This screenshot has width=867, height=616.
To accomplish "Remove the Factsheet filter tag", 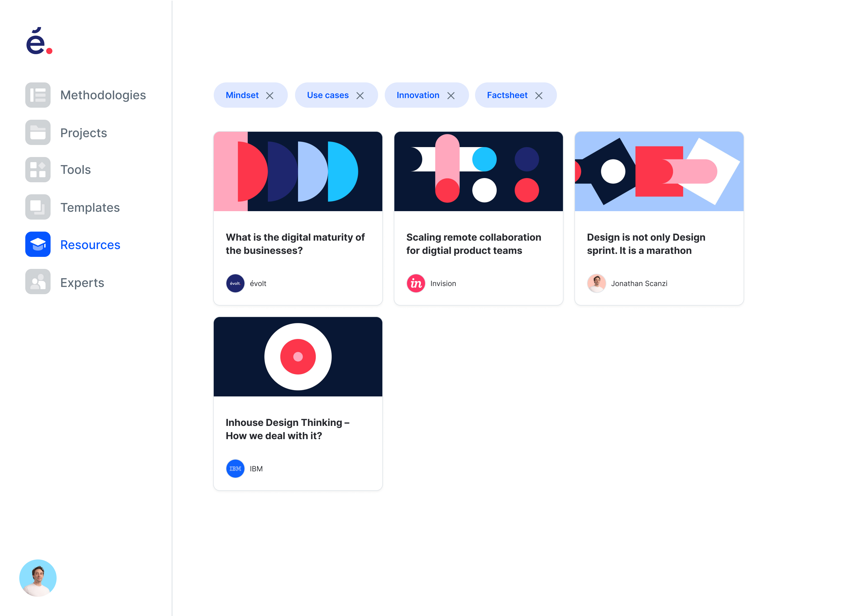I will click(539, 96).
